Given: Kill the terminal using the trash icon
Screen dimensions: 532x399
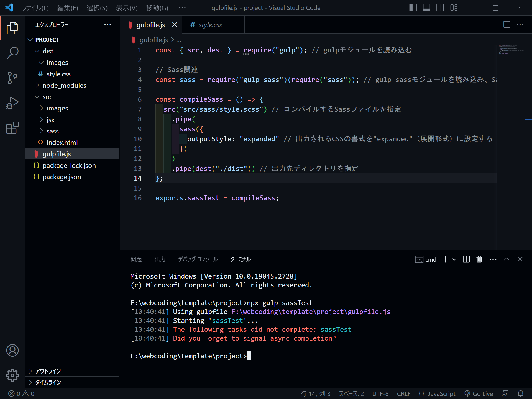Looking at the screenshot, I should (x=479, y=259).
